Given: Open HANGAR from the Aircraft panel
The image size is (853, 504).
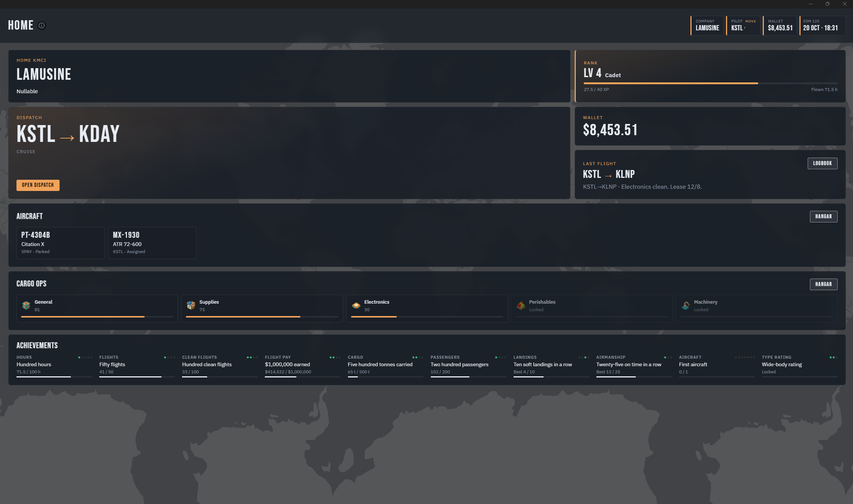Looking at the screenshot, I should 823,216.
